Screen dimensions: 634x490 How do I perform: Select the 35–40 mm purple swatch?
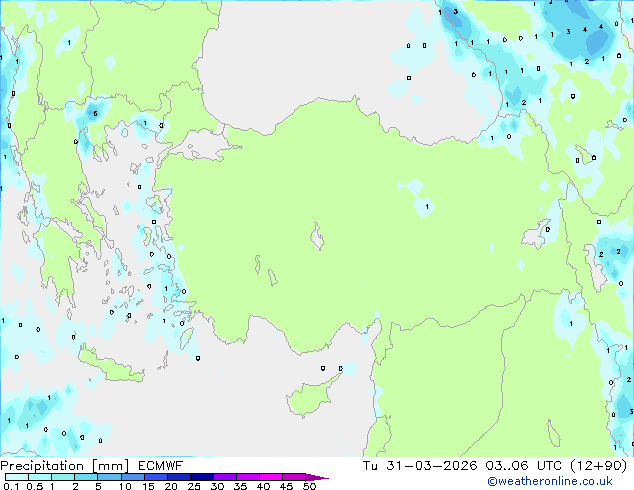(247, 477)
